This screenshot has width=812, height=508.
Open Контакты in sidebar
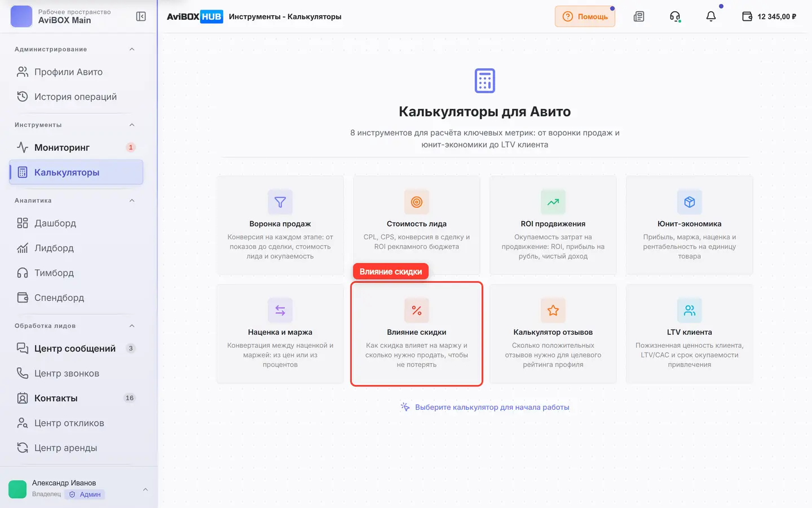(x=76, y=398)
